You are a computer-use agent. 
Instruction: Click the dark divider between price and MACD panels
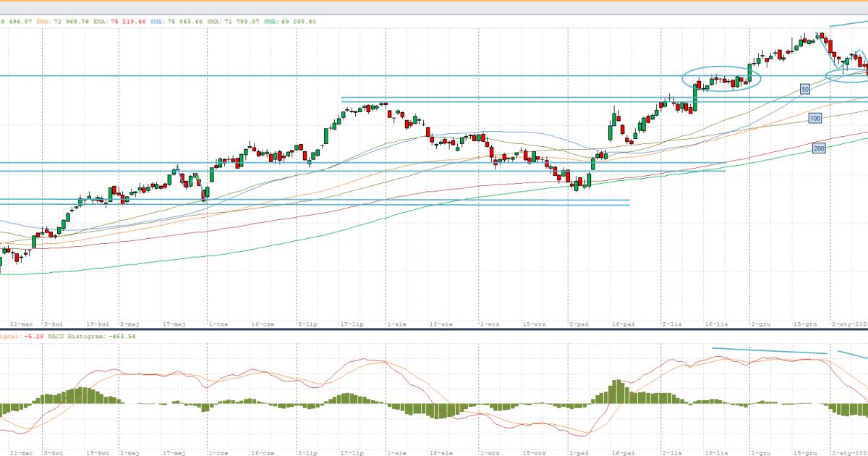point(434,330)
